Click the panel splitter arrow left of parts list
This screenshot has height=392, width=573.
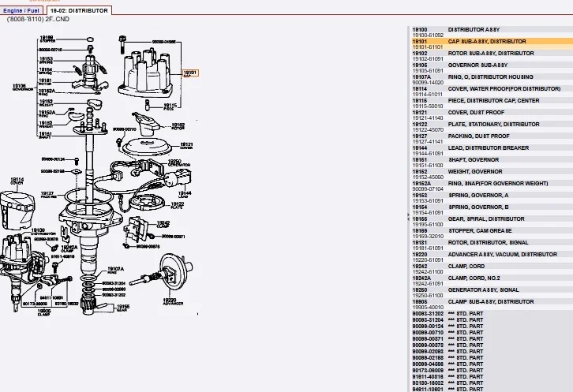408,217
